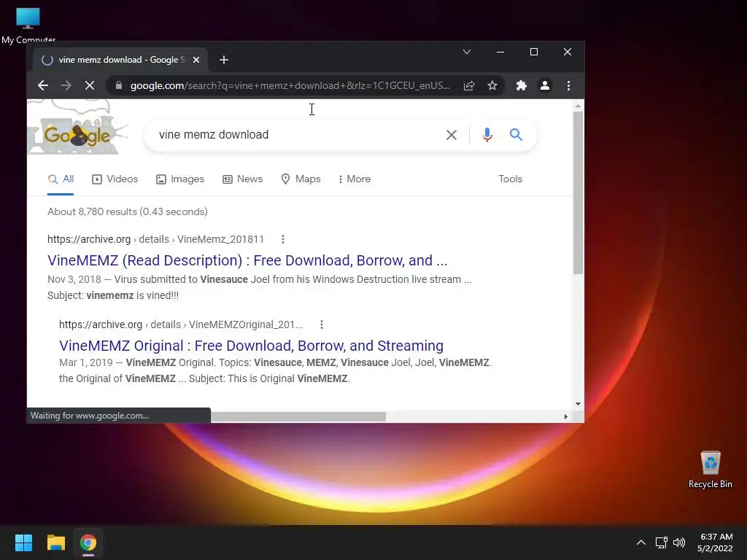This screenshot has height=560, width=747.
Task: Open options for VineMEMZOriginal result
Action: pos(322,324)
